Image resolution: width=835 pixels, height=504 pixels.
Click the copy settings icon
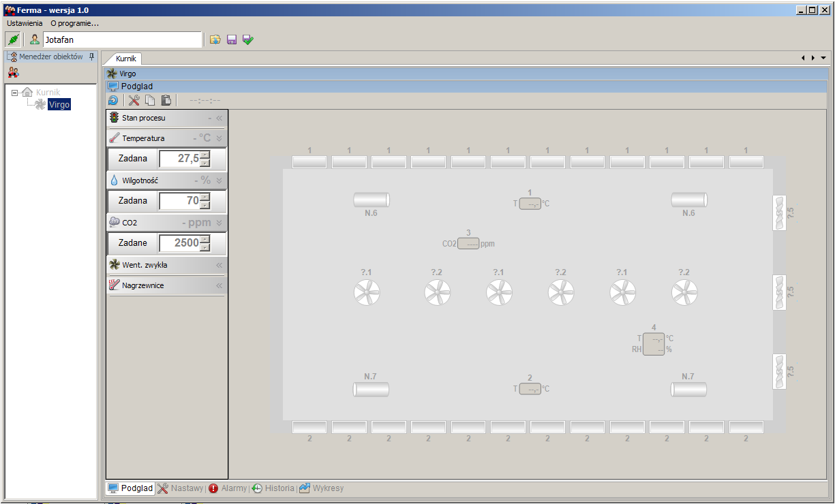click(x=150, y=100)
